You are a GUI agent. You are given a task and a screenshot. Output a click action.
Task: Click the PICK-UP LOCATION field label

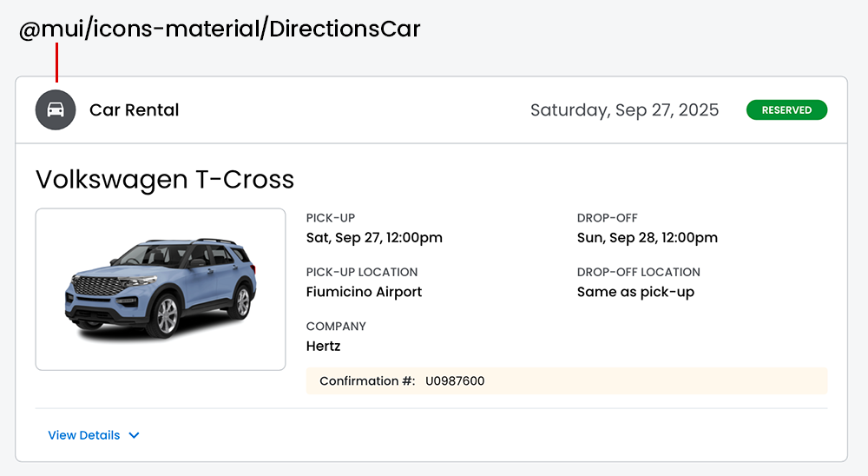coord(362,272)
